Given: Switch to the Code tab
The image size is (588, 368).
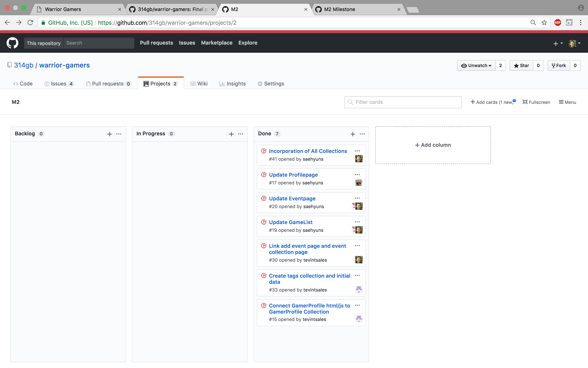Looking at the screenshot, I should tap(23, 83).
